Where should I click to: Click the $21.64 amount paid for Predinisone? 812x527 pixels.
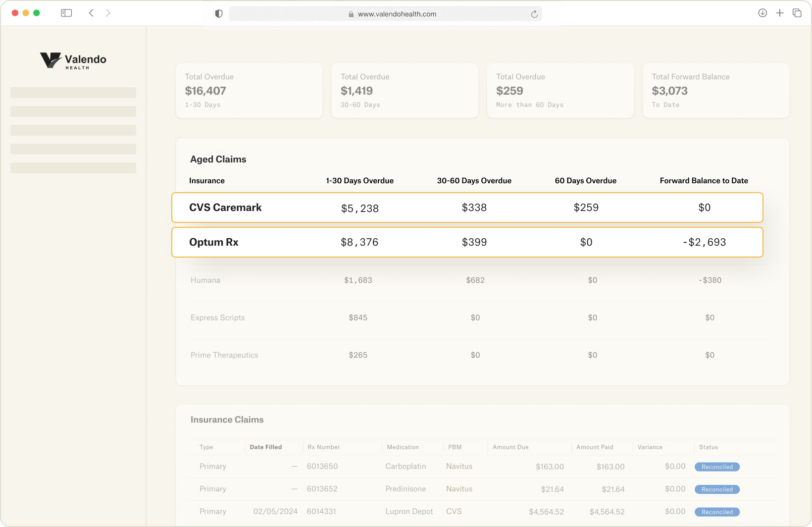613,489
